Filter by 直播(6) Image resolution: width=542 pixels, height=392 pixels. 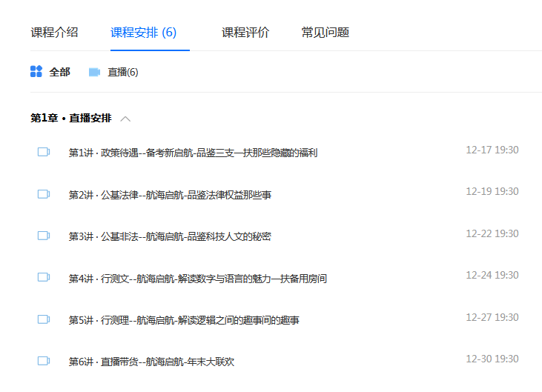(x=123, y=72)
